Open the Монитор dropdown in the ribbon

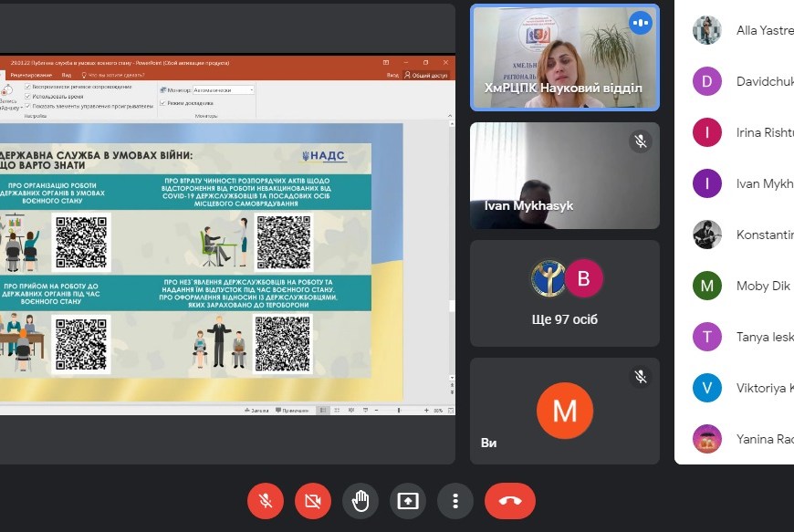pyautogui.click(x=224, y=90)
